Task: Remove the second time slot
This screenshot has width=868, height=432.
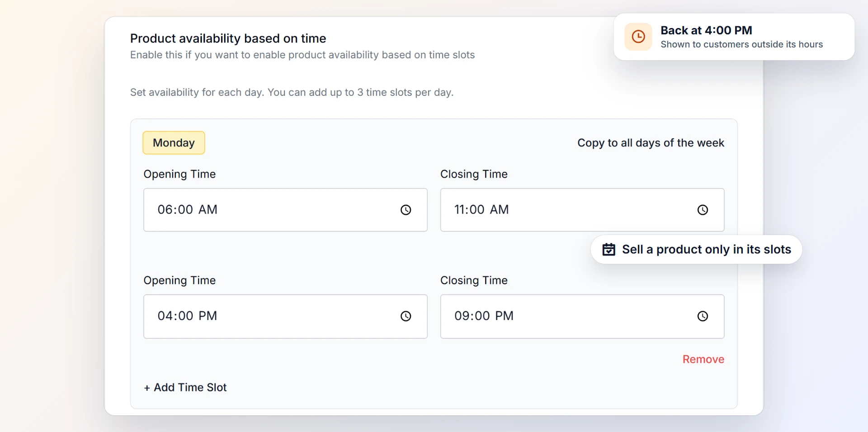Action: click(x=703, y=359)
